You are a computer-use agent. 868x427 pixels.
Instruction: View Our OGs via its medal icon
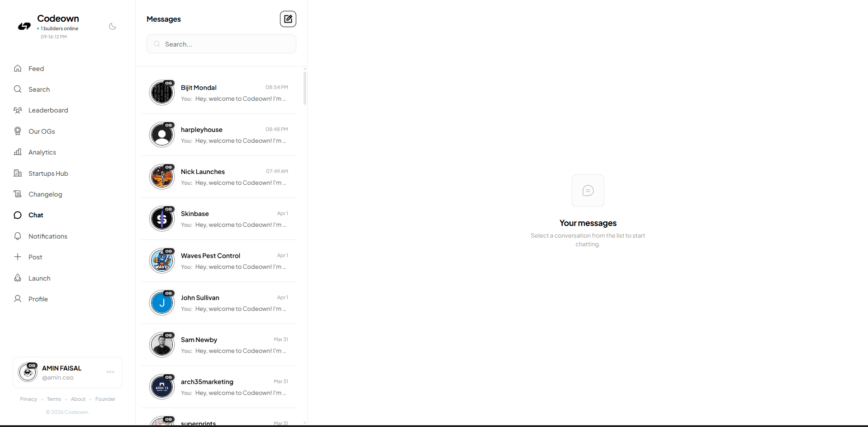[x=17, y=131]
